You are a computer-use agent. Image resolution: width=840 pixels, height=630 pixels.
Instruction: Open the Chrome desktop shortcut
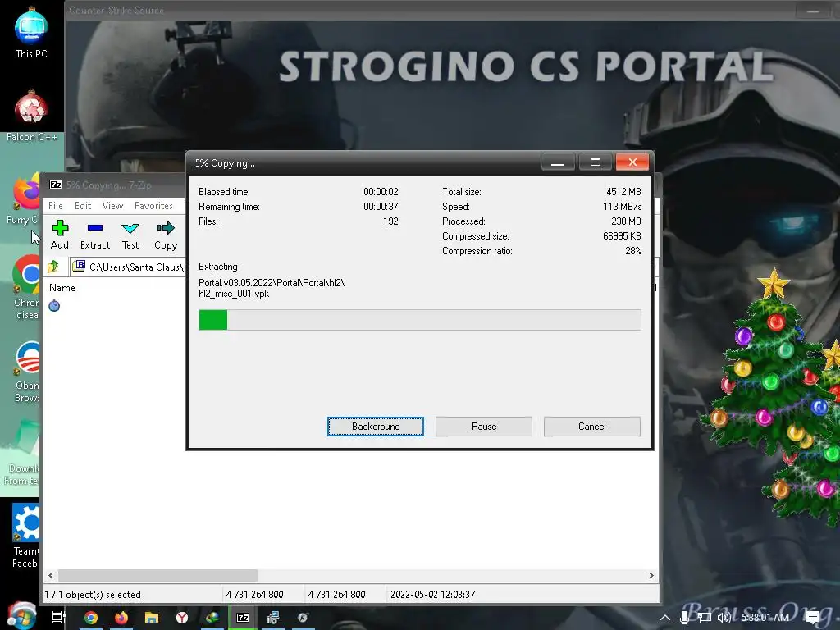[25, 288]
